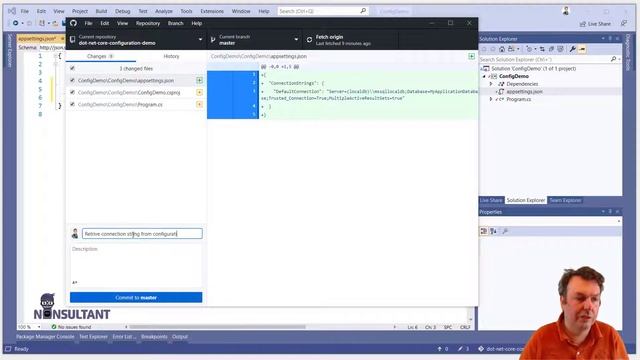This screenshot has height=360, width=640.
Task: Open the Repository menu in GitHub Desktop
Action: pyautogui.click(x=148, y=23)
